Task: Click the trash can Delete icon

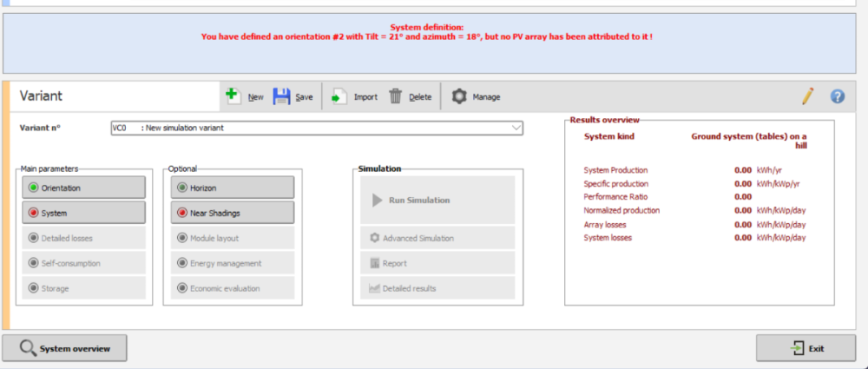Action: pos(396,96)
